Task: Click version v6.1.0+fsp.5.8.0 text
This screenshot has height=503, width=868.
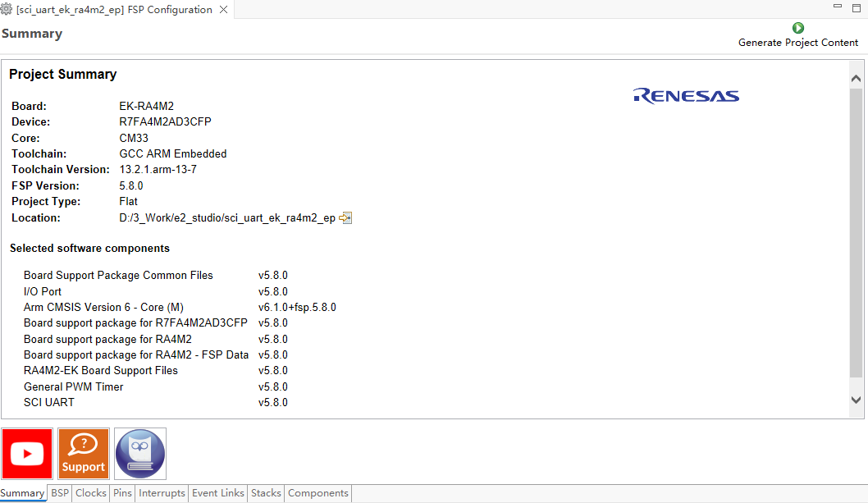Action: tap(297, 308)
